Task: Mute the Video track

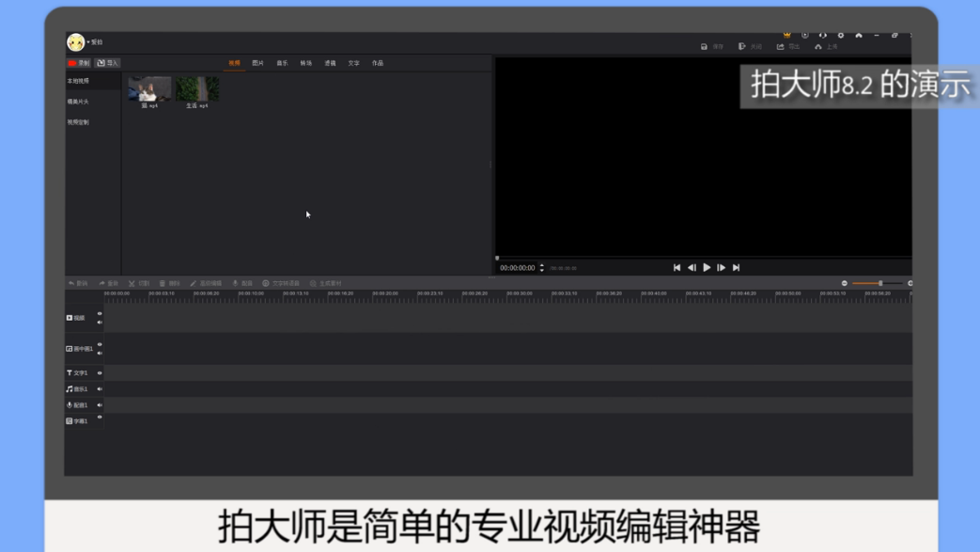Action: tap(100, 323)
